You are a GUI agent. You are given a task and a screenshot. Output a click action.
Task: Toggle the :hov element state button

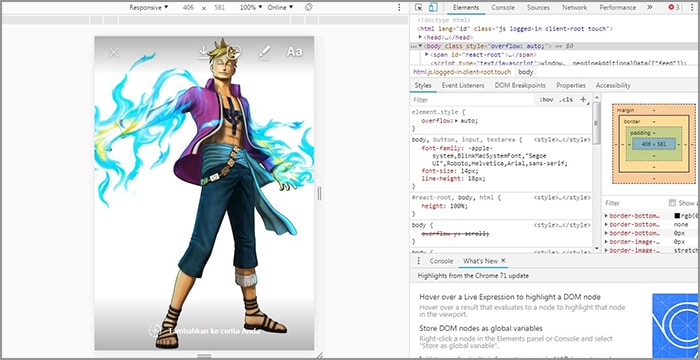pos(546,100)
